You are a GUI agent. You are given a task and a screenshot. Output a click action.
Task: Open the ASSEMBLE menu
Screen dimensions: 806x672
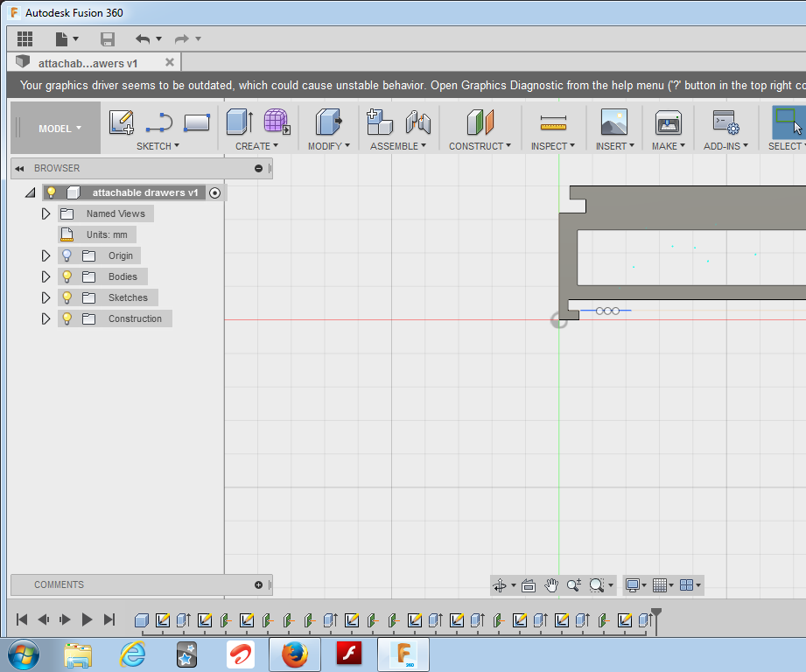tap(398, 146)
